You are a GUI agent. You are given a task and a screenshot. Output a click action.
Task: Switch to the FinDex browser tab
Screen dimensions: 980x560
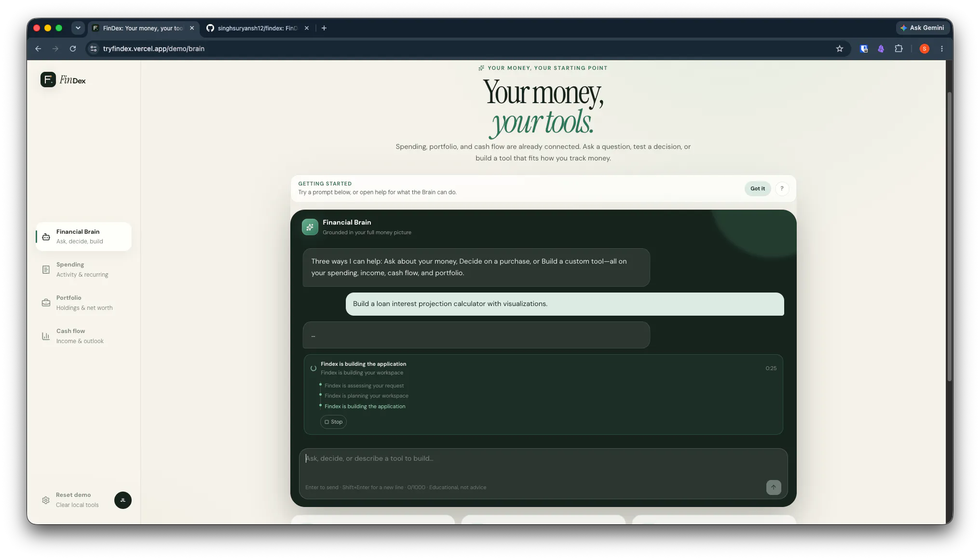(x=142, y=28)
